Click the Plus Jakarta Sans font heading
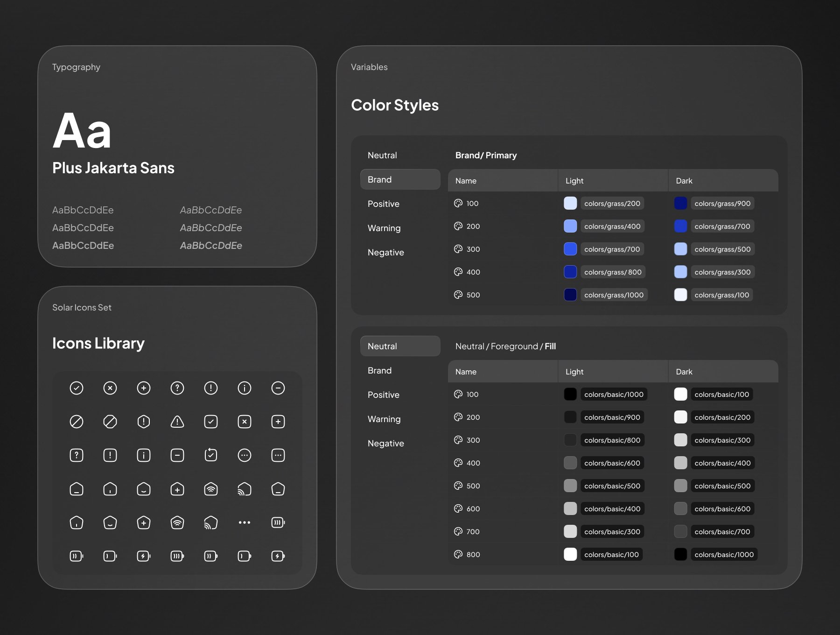Screen dimensions: 840x635 (113, 168)
